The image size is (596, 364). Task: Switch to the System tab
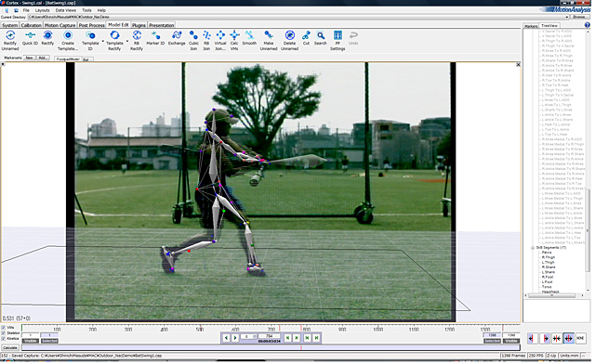pyautogui.click(x=10, y=25)
